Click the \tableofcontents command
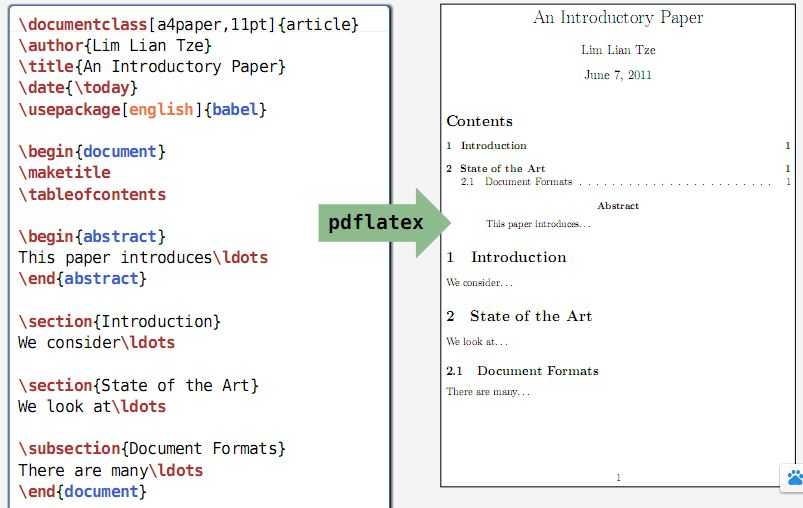This screenshot has width=803, height=508. point(92,195)
